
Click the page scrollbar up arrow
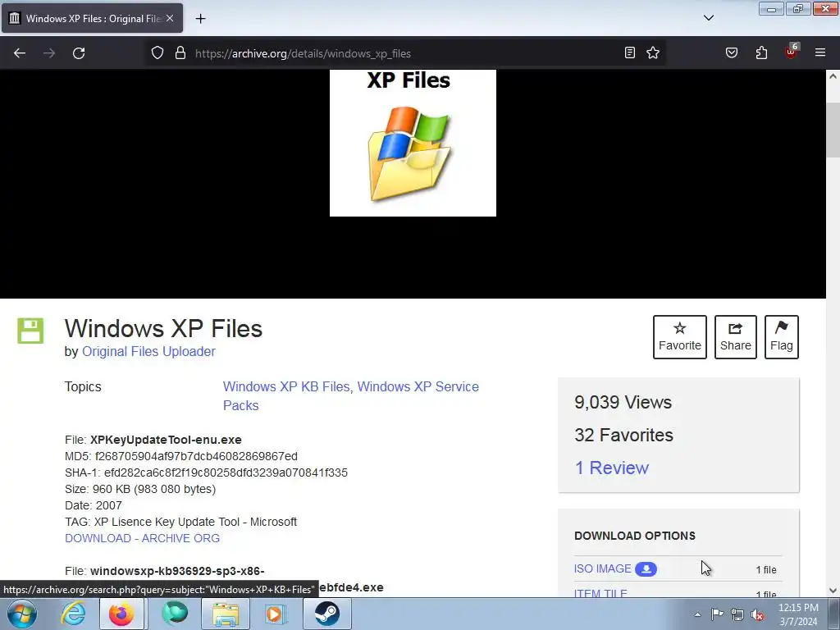833,76
